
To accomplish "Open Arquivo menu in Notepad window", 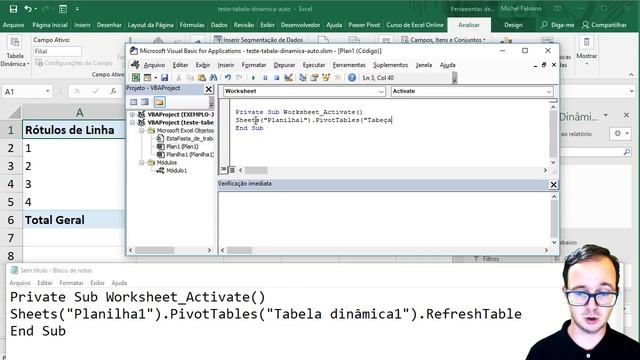I will [x=20, y=283].
